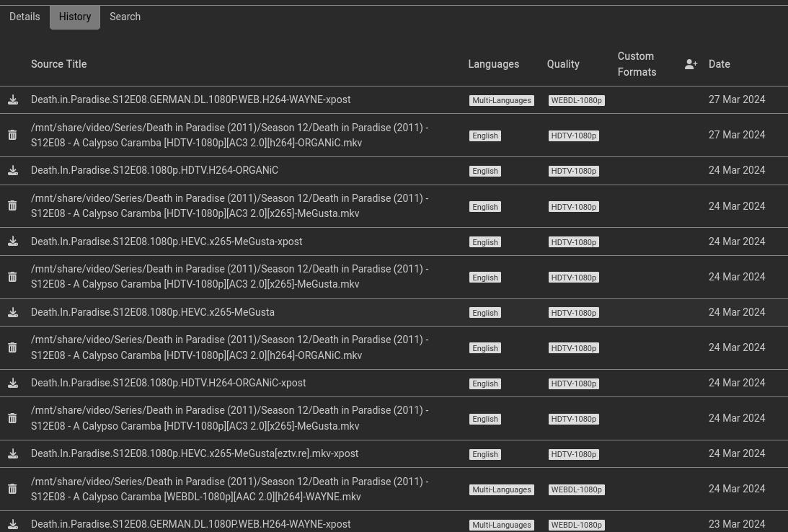Click download icon for 27 Mar GERMAN WAYNE-xpost row
This screenshot has width=788, height=532.
[13, 100]
